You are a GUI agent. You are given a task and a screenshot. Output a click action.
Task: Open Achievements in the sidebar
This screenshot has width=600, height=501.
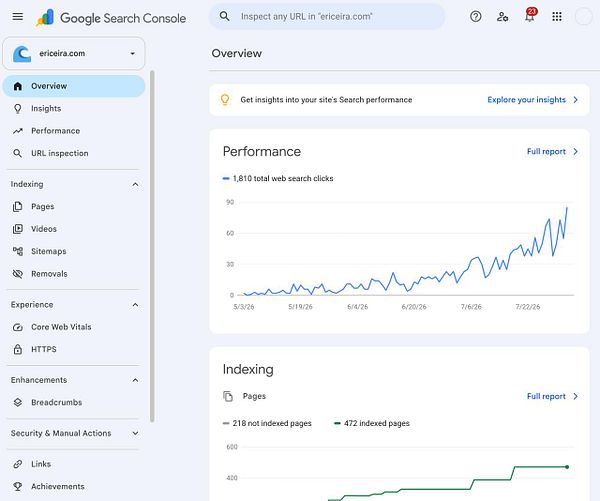(74, 486)
